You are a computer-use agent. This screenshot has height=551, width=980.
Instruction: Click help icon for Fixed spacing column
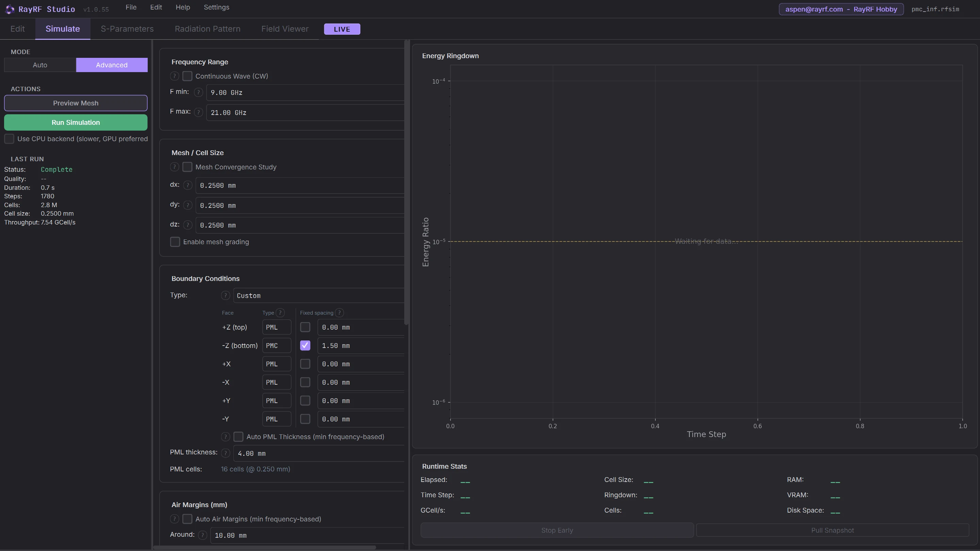339,313
